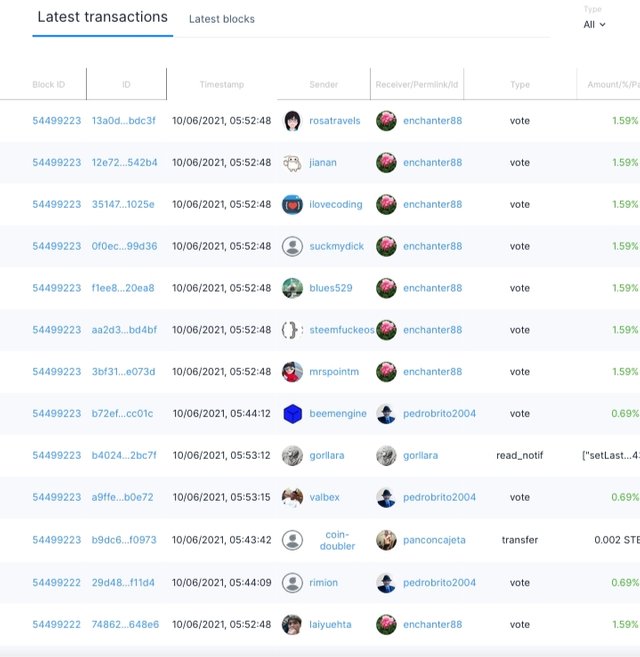Click pedrobrito2004 avatar in rimion row
Image resolution: width=640 pixels, height=657 pixels.
click(386, 583)
